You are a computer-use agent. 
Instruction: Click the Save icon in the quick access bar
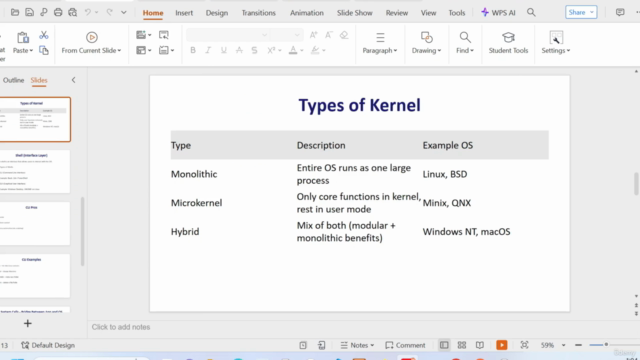click(x=29, y=12)
